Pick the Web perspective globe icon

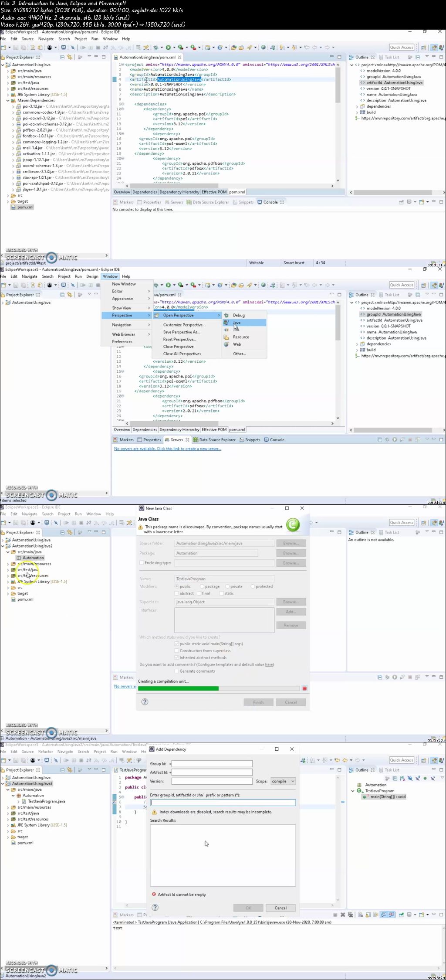point(226,344)
